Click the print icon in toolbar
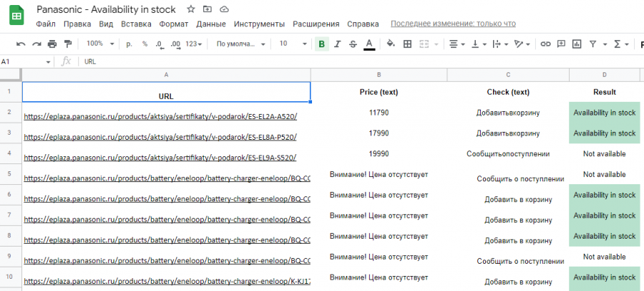Screen dimensions: 644x291 pos(52,44)
